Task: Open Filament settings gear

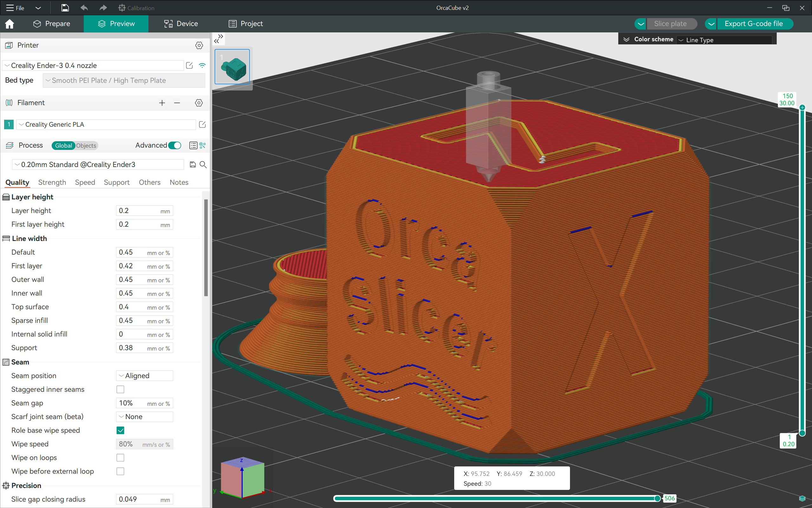Action: (x=199, y=103)
